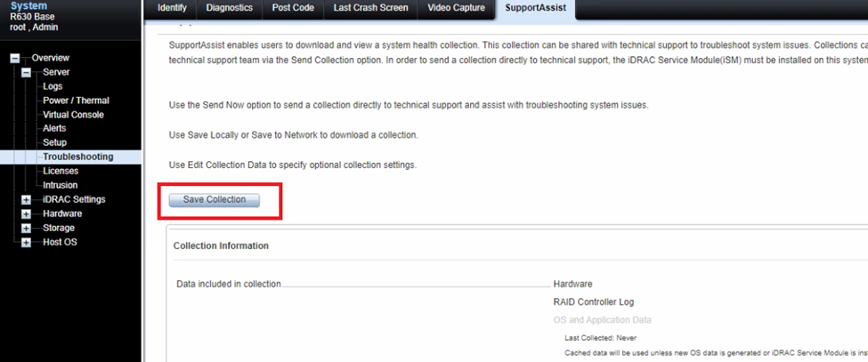The height and width of the screenshot is (362, 868).
Task: Select the Hardware tree item
Action: click(x=62, y=213)
